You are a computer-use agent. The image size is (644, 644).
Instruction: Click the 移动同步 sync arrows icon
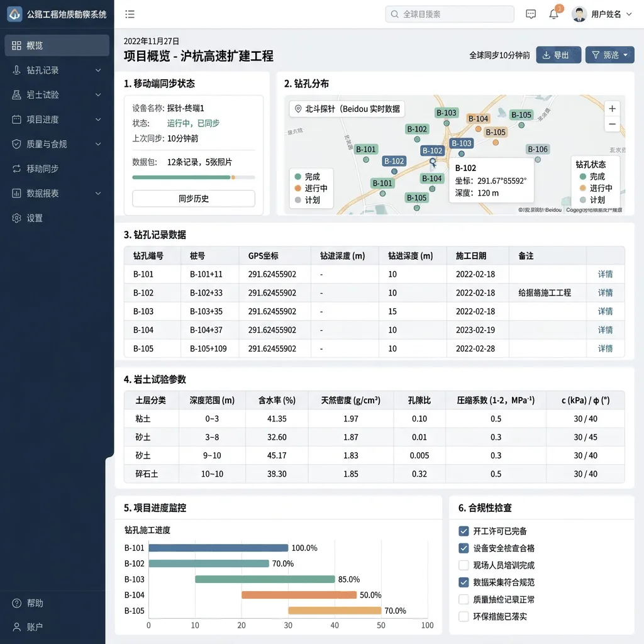(x=16, y=169)
